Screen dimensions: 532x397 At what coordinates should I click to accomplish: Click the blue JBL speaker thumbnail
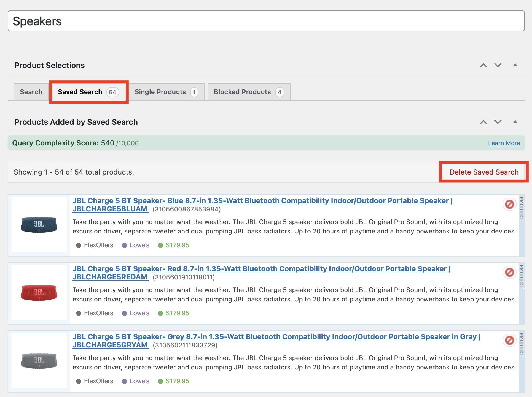pyautogui.click(x=39, y=225)
